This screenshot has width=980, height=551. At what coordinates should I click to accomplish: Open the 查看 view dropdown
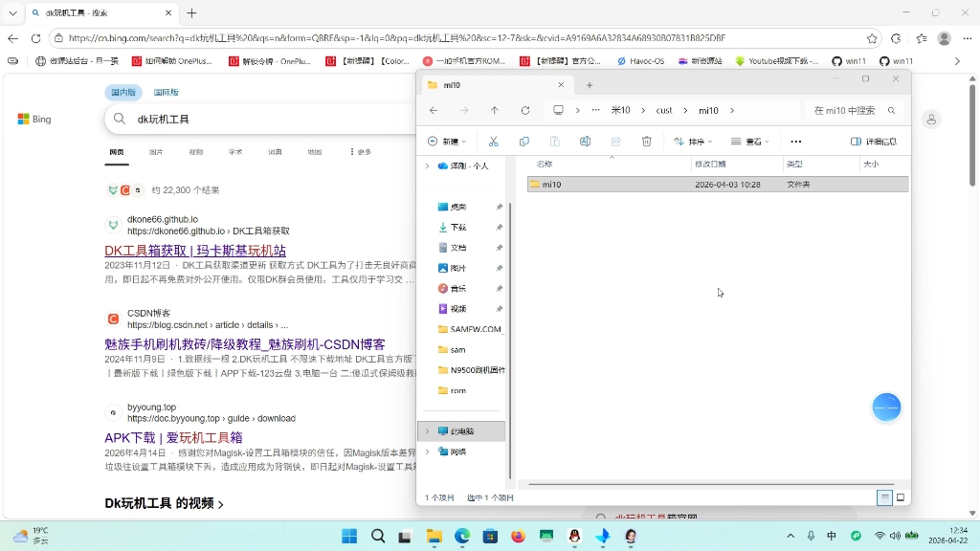coord(750,142)
